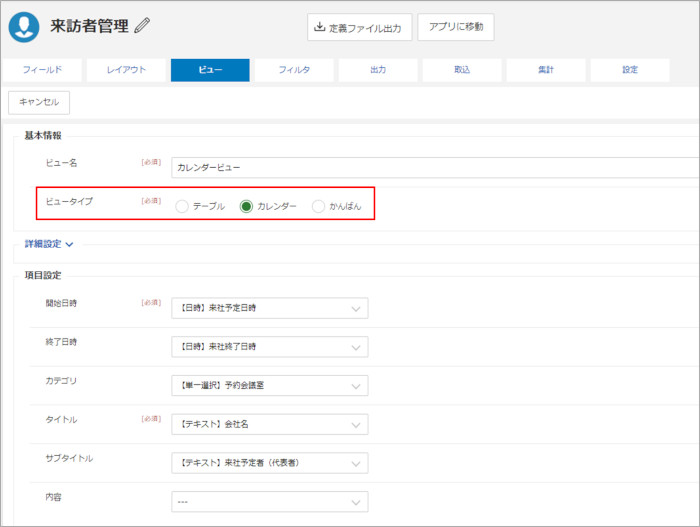Click the ビュータイプ label
Image resolution: width=700 pixels, height=527 pixels.
click(x=69, y=201)
